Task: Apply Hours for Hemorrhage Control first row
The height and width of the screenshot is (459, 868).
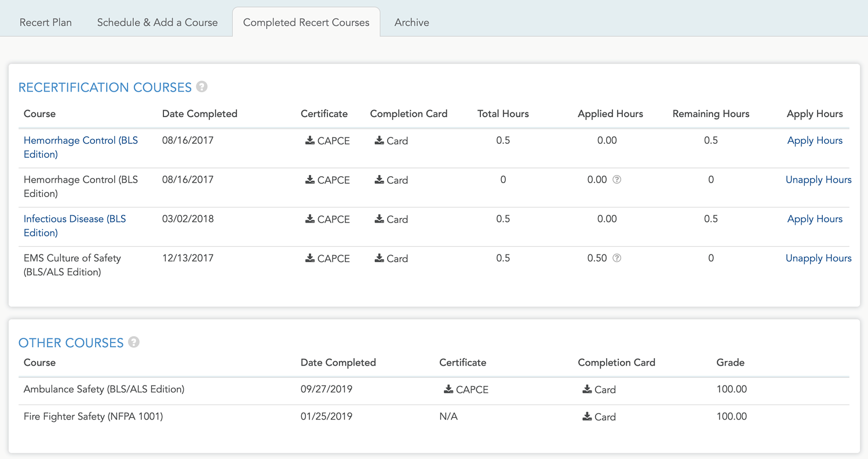Action: [x=815, y=140]
